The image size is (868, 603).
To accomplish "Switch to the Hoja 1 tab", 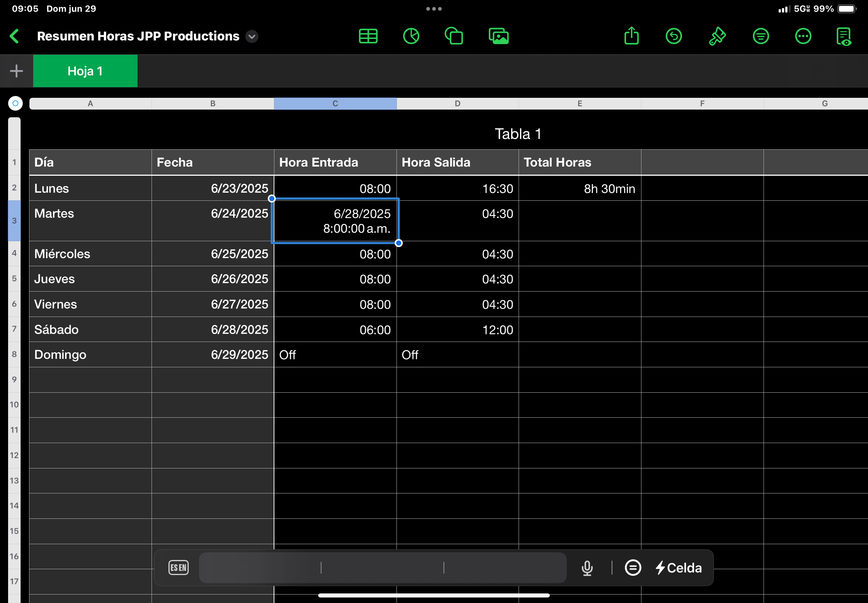I will 85,71.
